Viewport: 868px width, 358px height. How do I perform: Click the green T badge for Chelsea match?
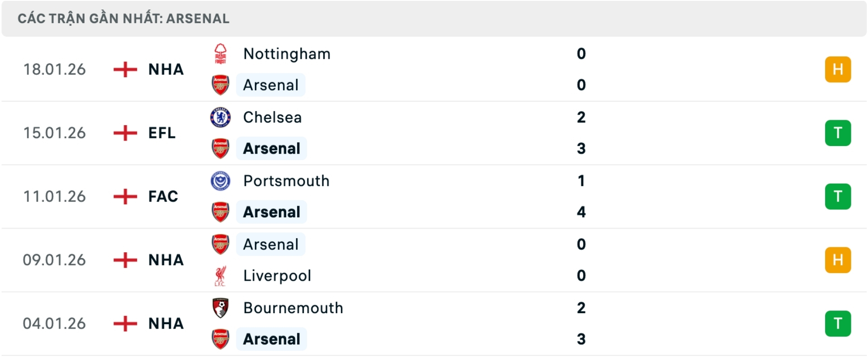pos(838,132)
